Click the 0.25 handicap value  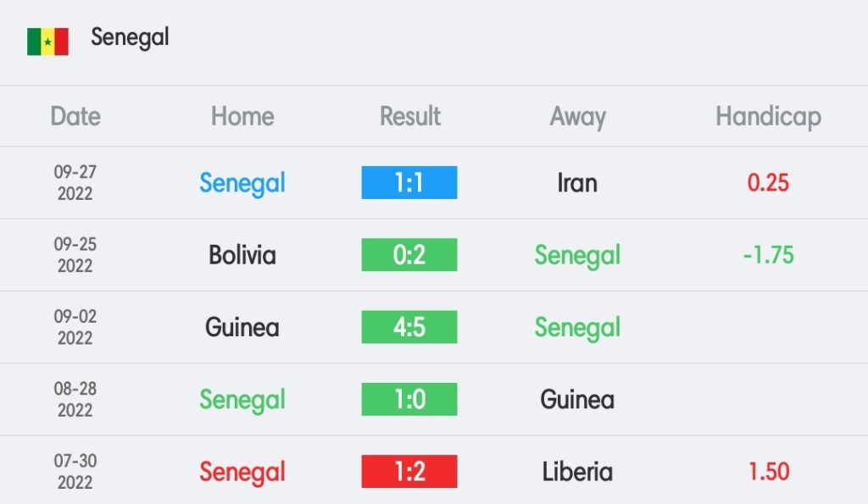click(768, 183)
